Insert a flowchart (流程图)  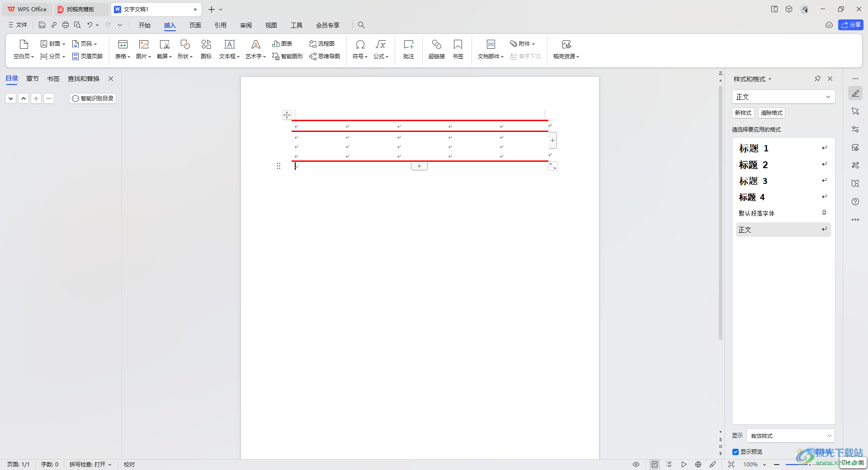pyautogui.click(x=322, y=44)
